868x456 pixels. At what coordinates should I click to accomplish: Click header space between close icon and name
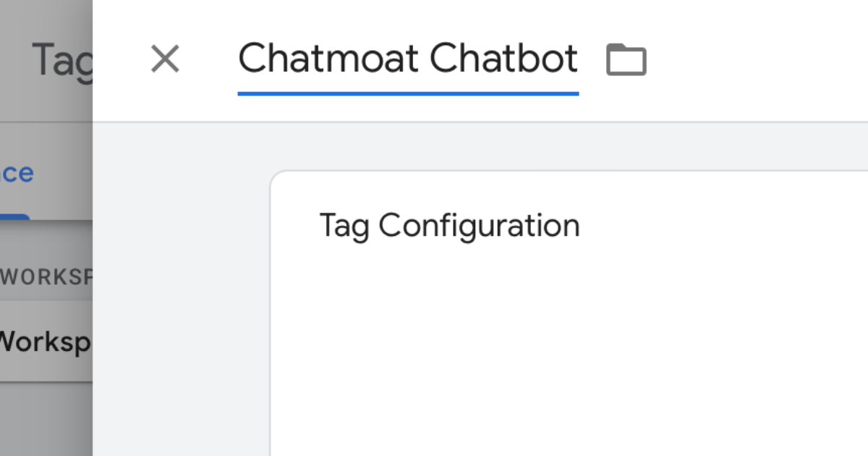point(210,59)
